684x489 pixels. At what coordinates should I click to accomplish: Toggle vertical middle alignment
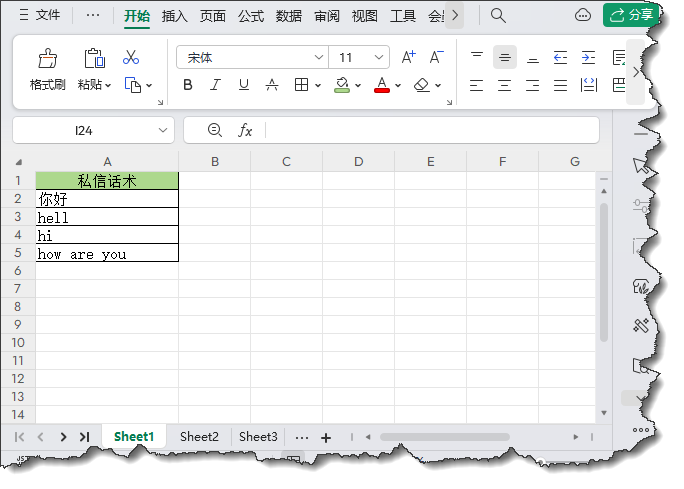tap(505, 57)
